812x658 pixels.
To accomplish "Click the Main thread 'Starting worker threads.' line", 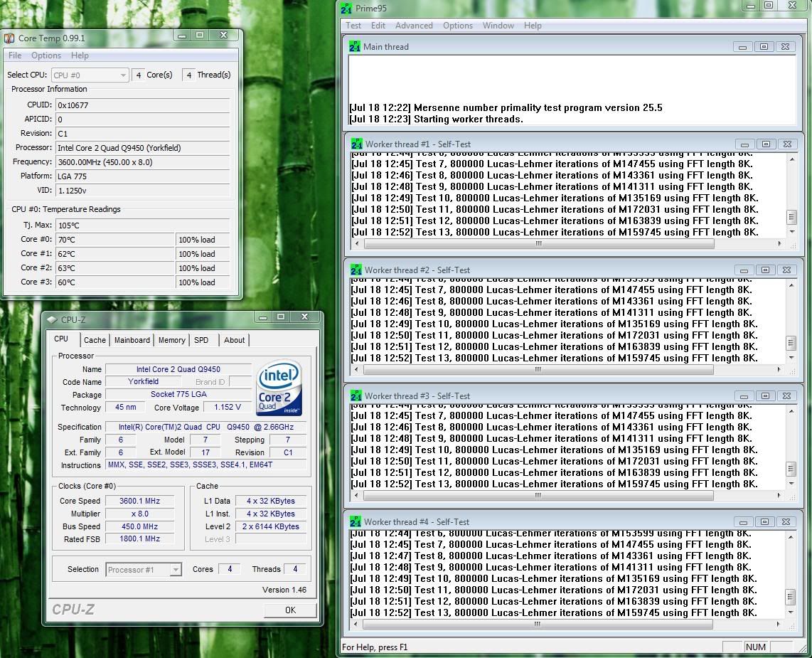I will click(x=436, y=120).
